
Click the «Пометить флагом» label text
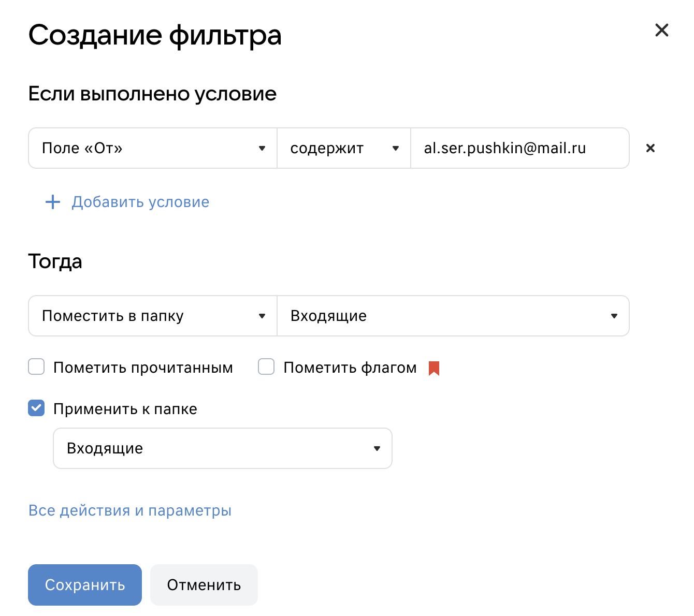350,368
